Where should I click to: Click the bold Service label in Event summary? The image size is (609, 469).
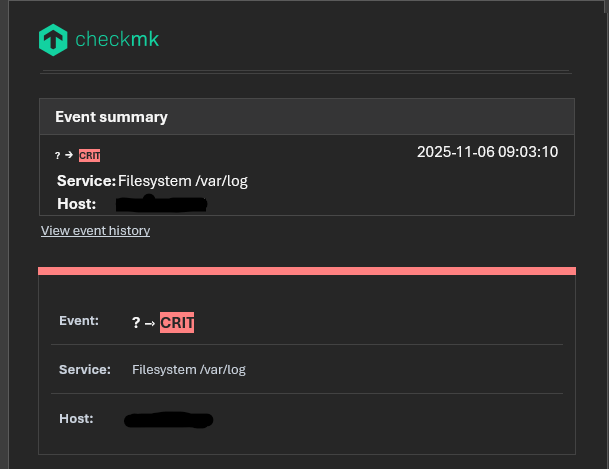pyautogui.click(x=86, y=181)
